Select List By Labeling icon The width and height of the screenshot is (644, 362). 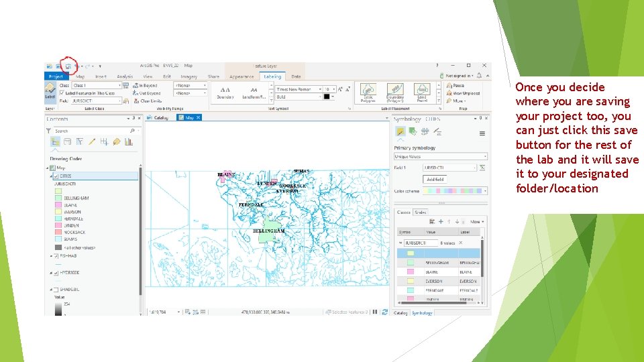pyautogui.click(x=117, y=142)
